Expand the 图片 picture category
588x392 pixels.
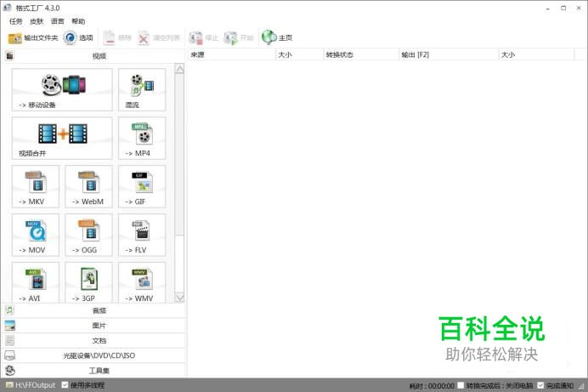click(x=93, y=326)
